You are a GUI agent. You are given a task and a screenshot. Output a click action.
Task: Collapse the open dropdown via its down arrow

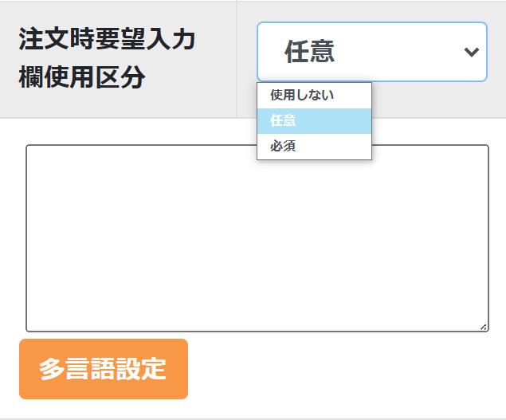(471, 52)
